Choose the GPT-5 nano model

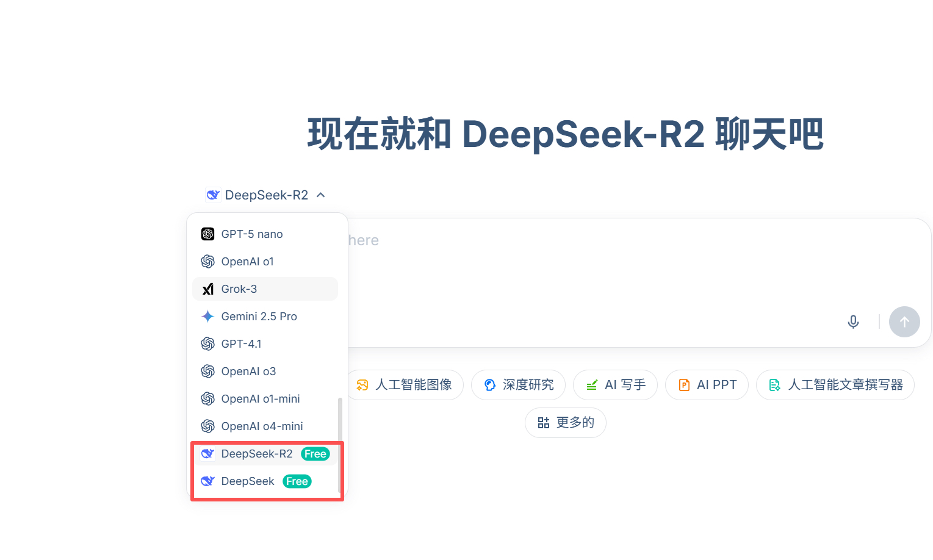pyautogui.click(x=265, y=234)
